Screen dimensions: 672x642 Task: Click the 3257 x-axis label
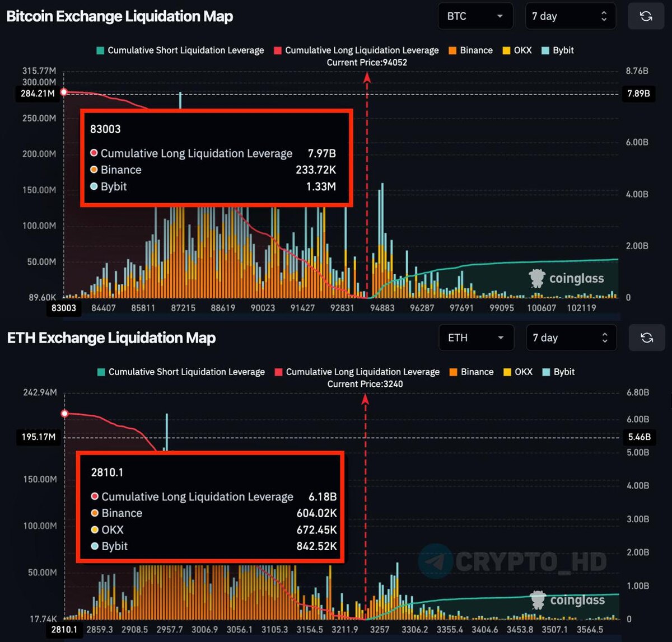click(380, 629)
